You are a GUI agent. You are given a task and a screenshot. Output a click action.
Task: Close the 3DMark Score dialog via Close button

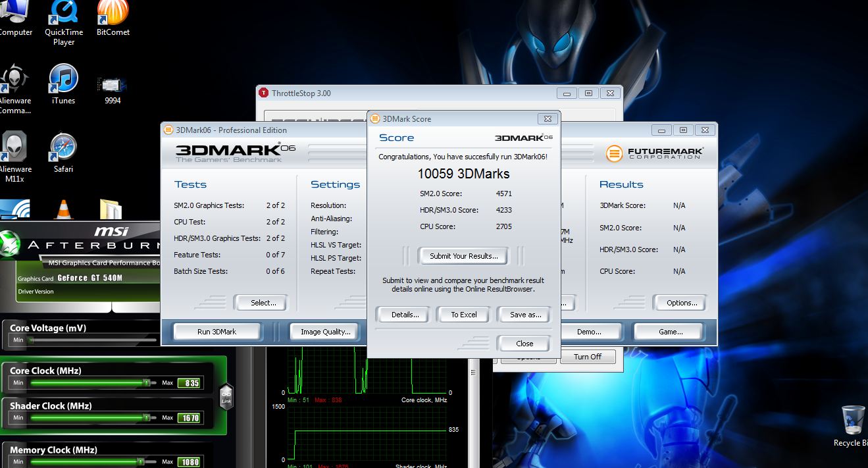click(x=524, y=344)
